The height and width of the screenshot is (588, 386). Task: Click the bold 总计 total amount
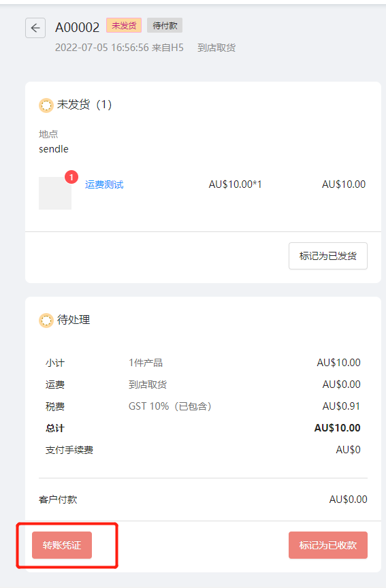click(337, 428)
